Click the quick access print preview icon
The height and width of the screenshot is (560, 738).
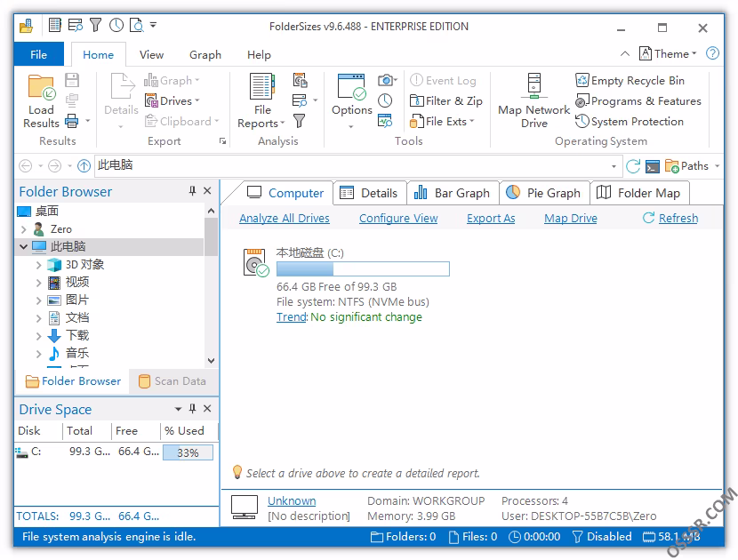click(x=137, y=25)
